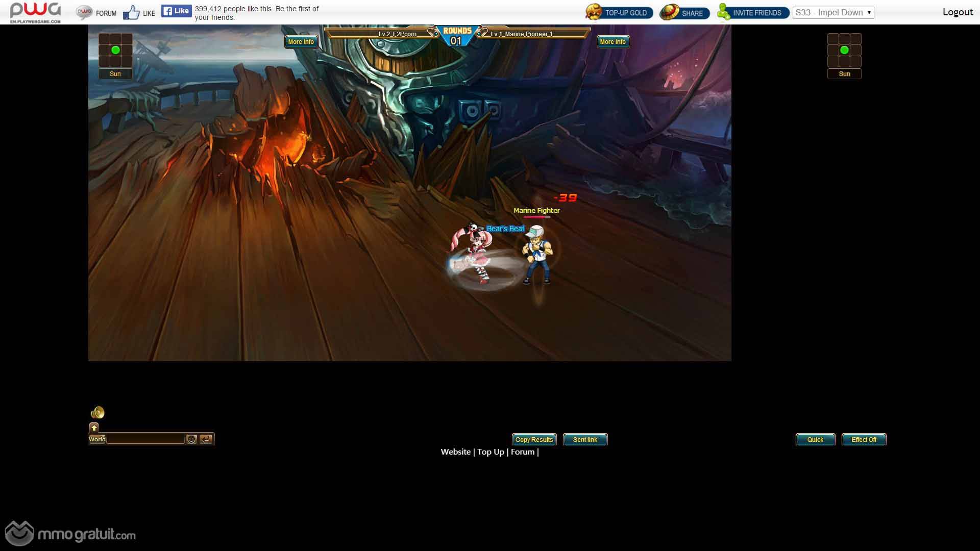
Task: Click the Quick battle button
Action: point(815,439)
